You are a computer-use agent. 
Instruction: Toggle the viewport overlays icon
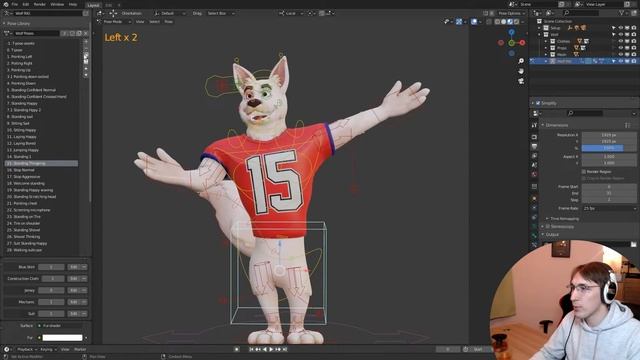coord(473,22)
